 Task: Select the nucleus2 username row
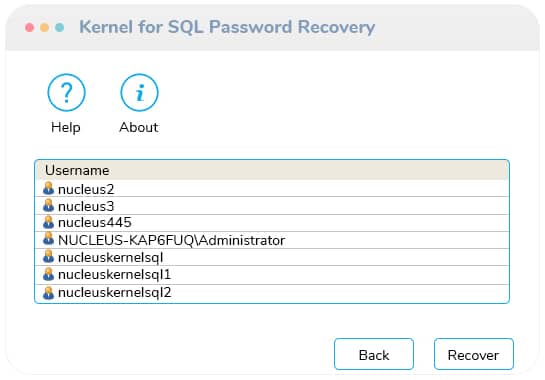[272, 188]
